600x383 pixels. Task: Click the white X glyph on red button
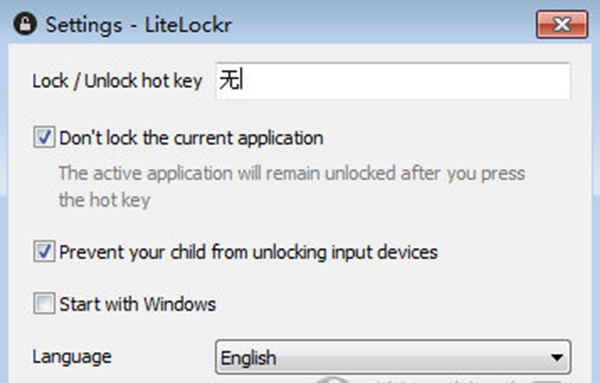point(562,25)
